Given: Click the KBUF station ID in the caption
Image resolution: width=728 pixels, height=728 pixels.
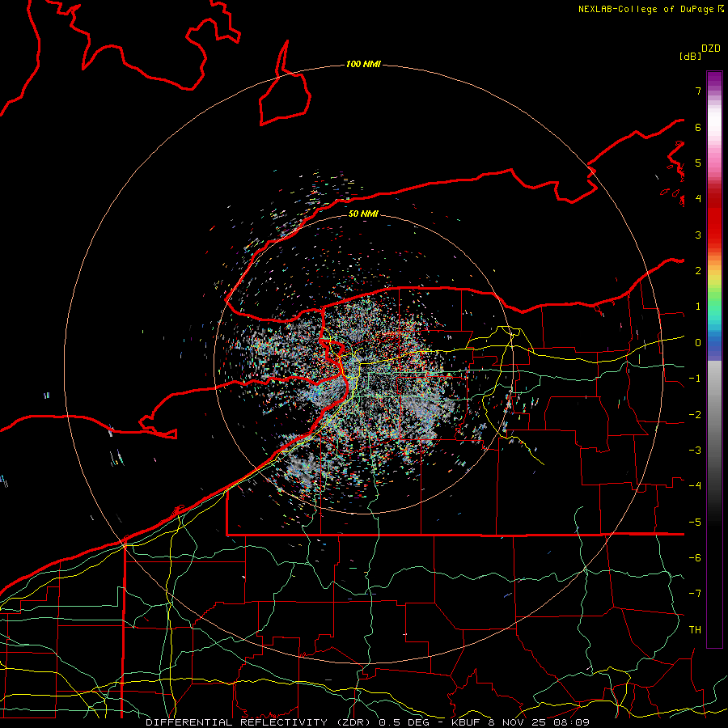Looking at the screenshot, I should (x=466, y=722).
